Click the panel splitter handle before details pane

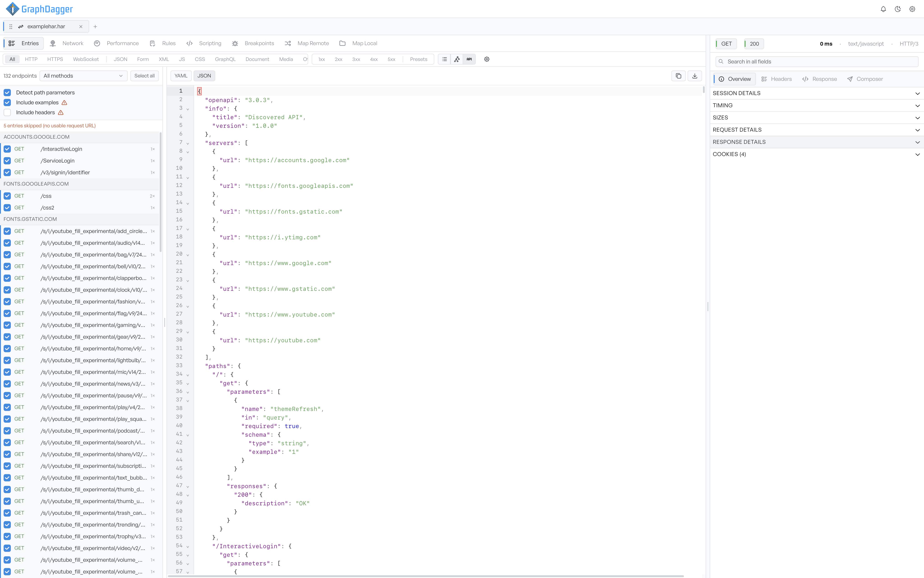click(708, 307)
